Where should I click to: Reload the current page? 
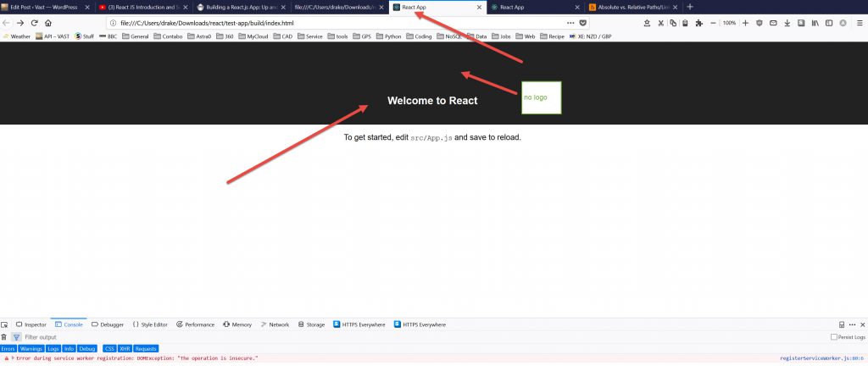(x=34, y=23)
